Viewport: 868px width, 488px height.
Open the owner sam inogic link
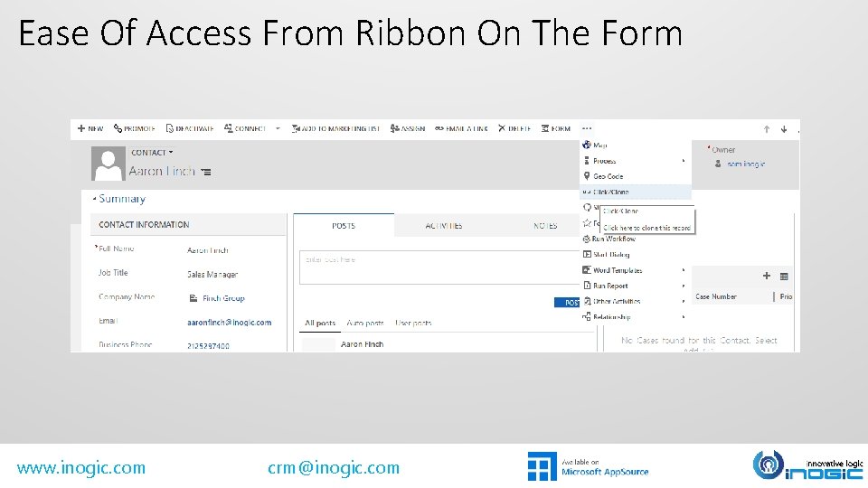tap(746, 164)
